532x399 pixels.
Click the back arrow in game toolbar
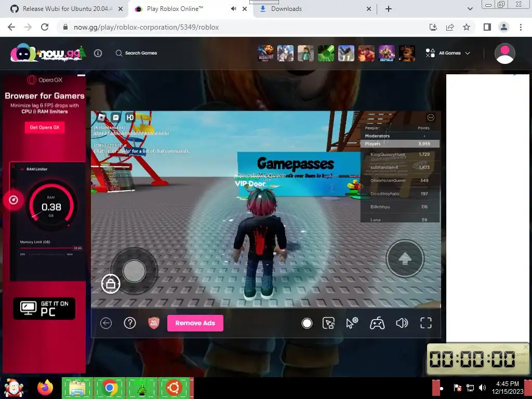click(x=106, y=323)
